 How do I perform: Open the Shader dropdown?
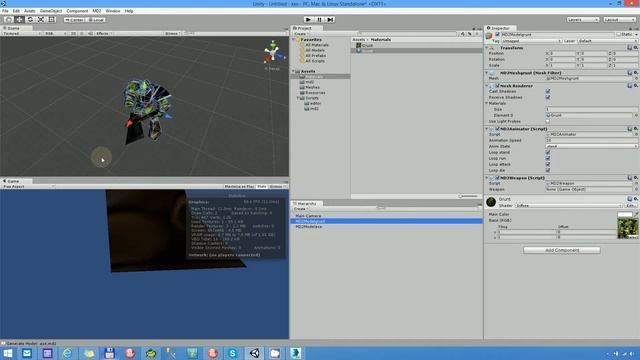(569, 206)
